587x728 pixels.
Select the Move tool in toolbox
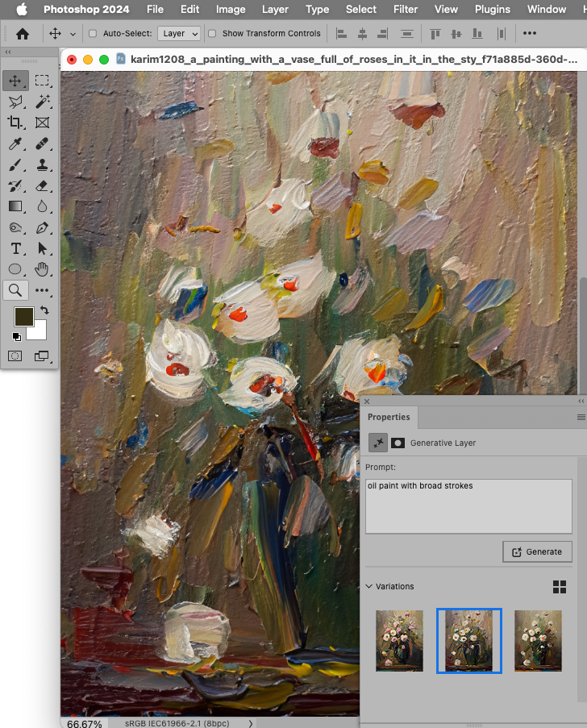coord(15,81)
